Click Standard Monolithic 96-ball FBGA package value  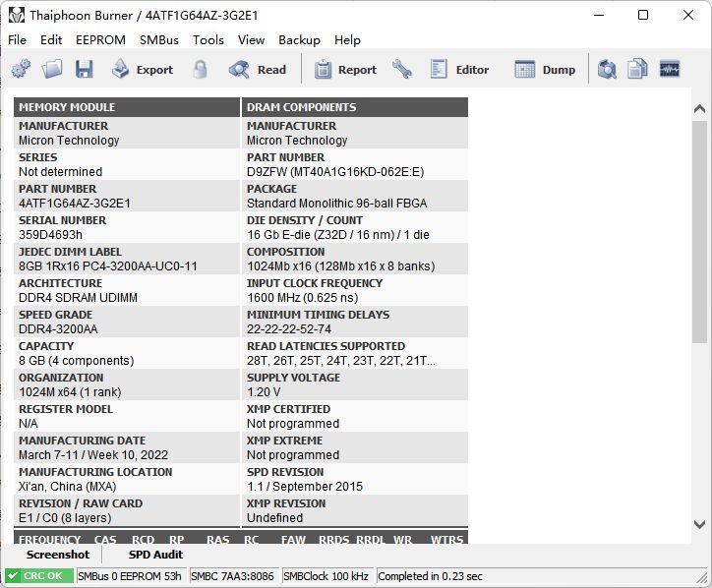[337, 203]
